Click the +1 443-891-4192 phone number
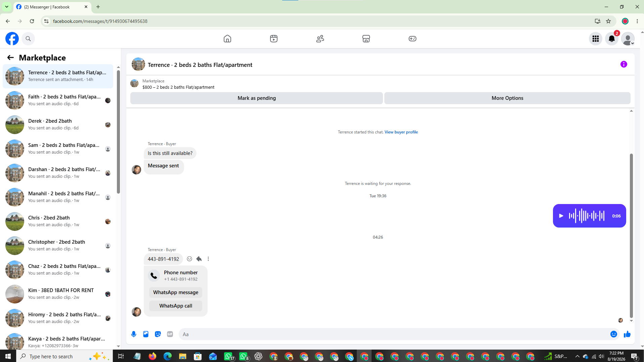Screen dimensions: 644x362 coord(181,279)
